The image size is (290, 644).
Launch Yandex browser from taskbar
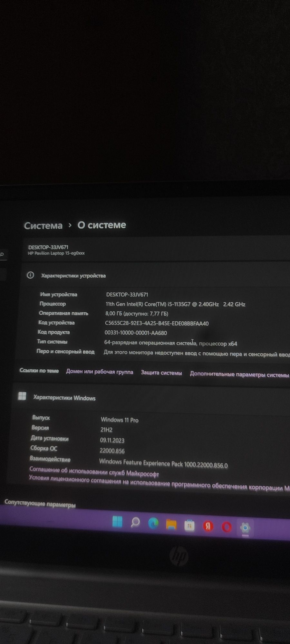208,526
